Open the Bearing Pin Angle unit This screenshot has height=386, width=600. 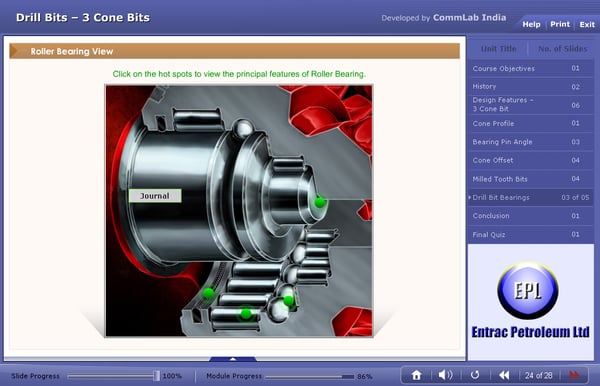(530, 142)
